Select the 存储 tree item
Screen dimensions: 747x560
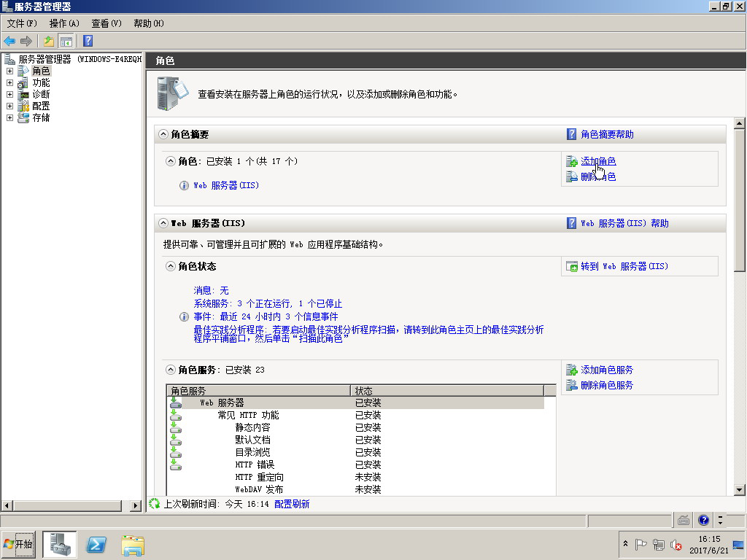click(x=41, y=118)
